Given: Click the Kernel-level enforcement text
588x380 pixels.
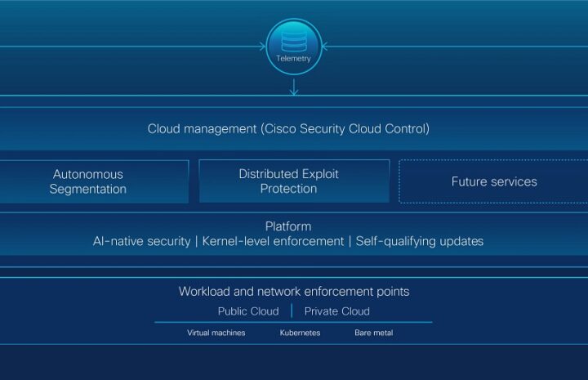Looking at the screenshot, I should click(x=273, y=241).
